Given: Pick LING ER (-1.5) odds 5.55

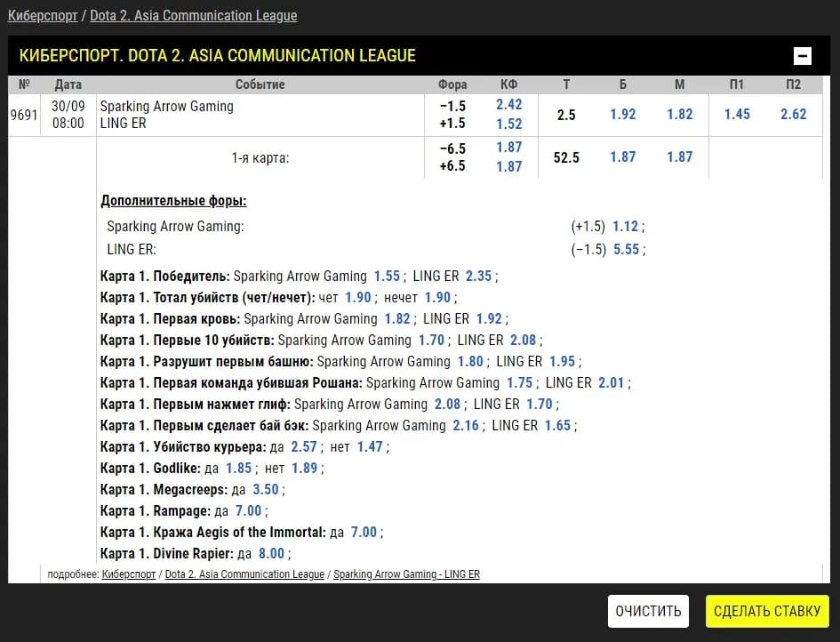Looking at the screenshot, I should 627,249.
